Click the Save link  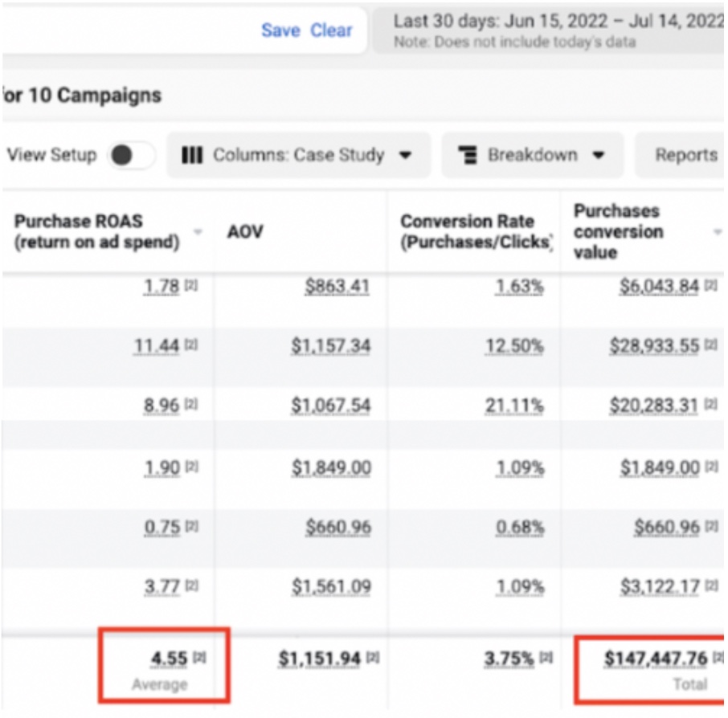[280, 31]
